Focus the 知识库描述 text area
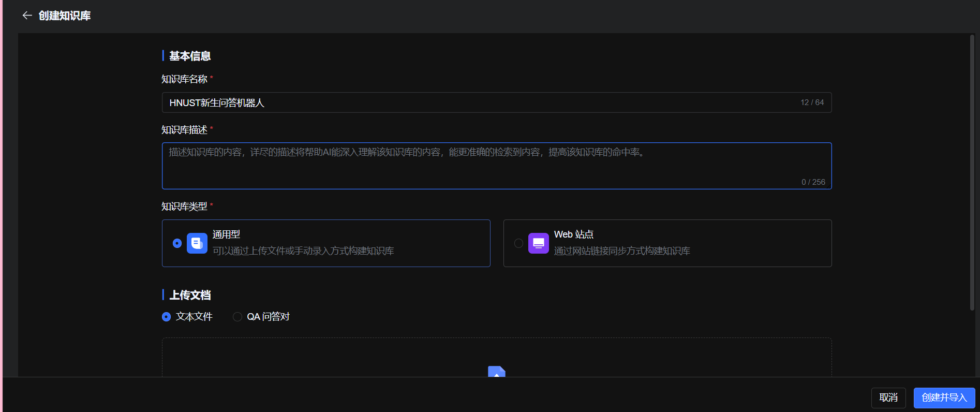 click(496, 166)
